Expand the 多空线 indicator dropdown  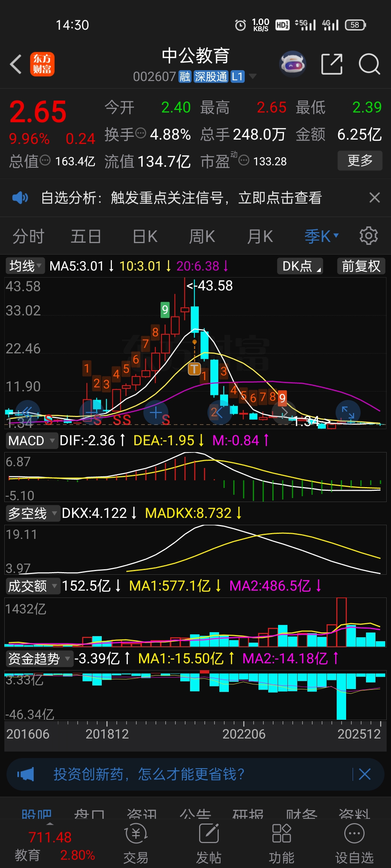[x=33, y=514]
